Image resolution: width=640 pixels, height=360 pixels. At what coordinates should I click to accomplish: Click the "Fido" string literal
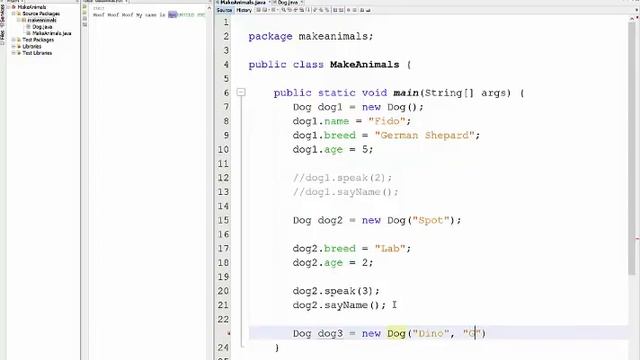(387, 121)
